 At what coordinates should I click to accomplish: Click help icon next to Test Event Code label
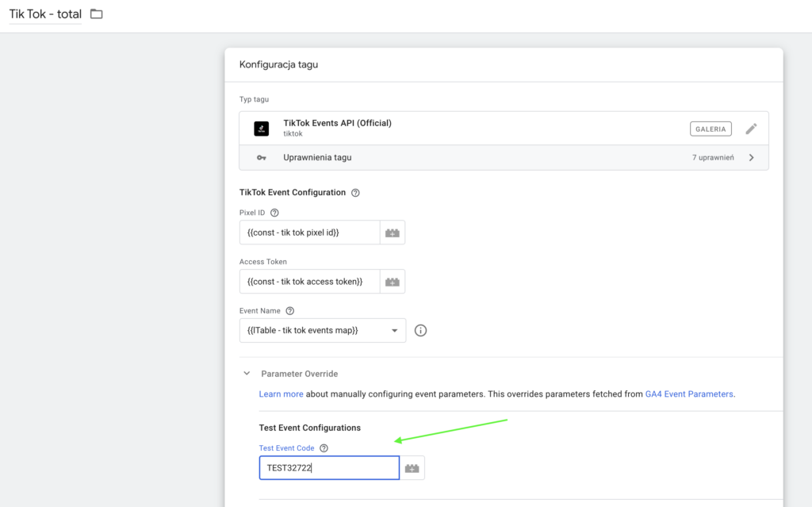tap(324, 448)
